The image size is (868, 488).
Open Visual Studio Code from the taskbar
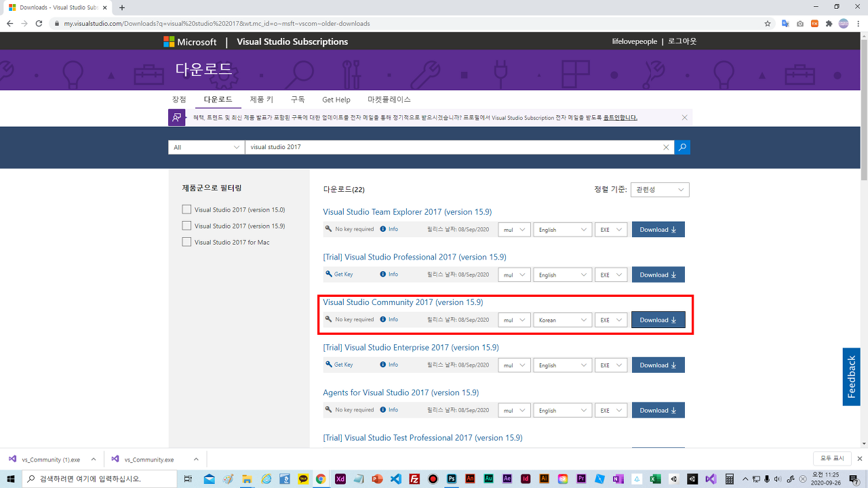click(395, 479)
